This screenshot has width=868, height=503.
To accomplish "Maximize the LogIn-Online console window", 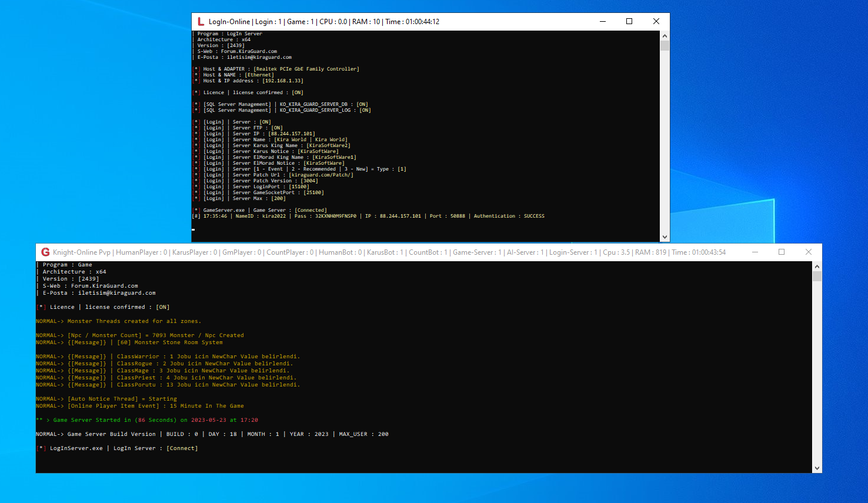I will pyautogui.click(x=629, y=22).
